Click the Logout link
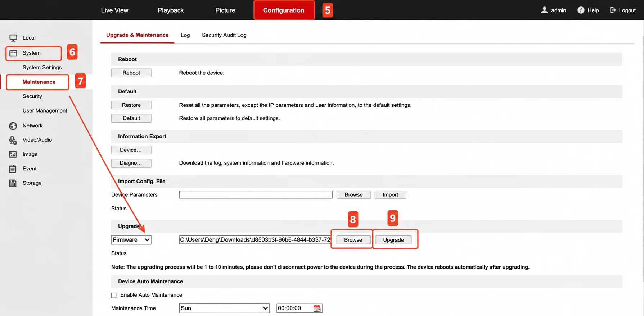Viewport: 644px width, 316px height. (627, 10)
